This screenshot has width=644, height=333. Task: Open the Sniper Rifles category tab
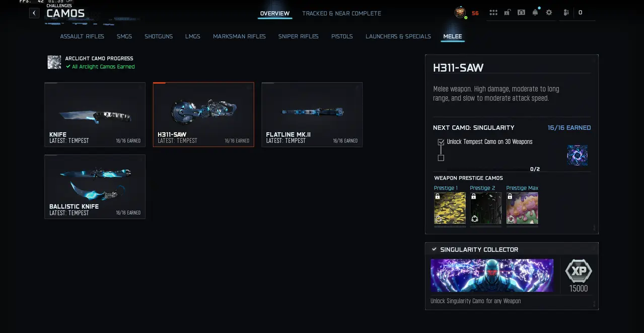click(x=299, y=36)
